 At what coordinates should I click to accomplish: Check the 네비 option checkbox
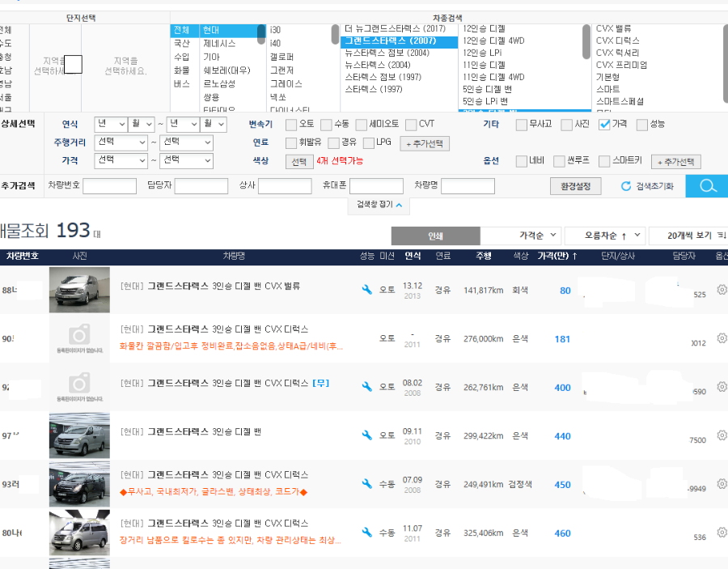[522, 161]
